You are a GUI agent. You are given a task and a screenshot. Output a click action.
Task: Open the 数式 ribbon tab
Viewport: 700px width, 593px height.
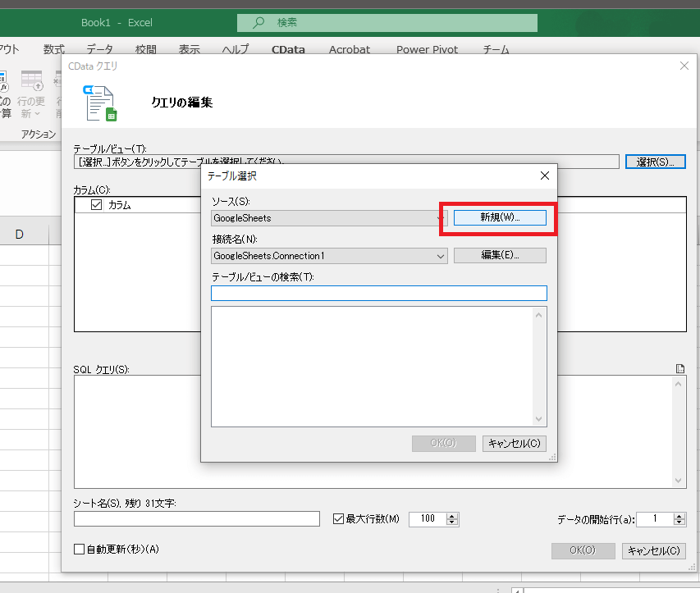[54, 49]
